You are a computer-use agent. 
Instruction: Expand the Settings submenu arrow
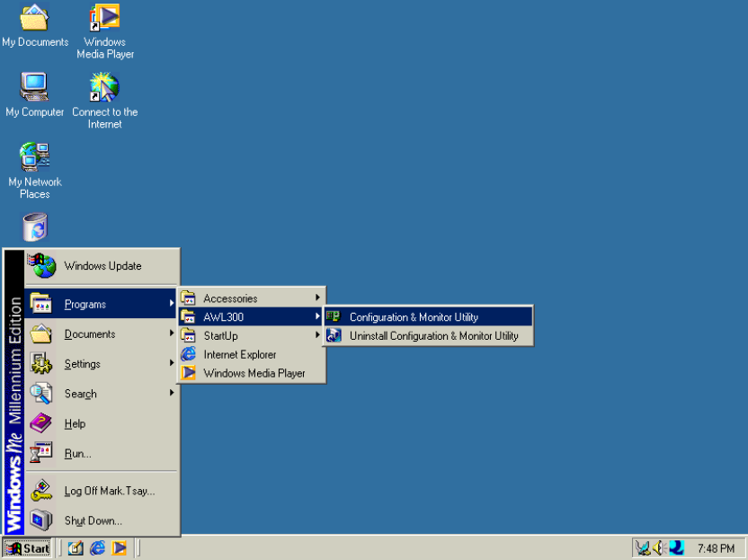click(171, 363)
